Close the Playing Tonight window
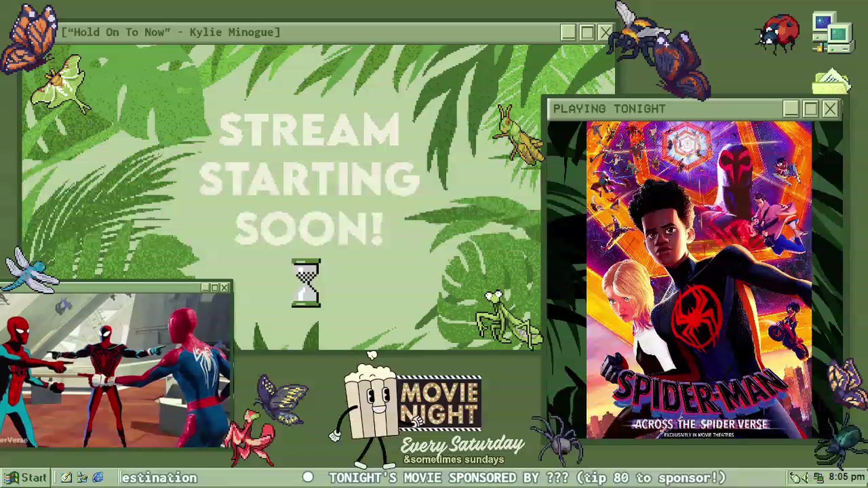Screen dimensions: 868x488 pos(830,109)
